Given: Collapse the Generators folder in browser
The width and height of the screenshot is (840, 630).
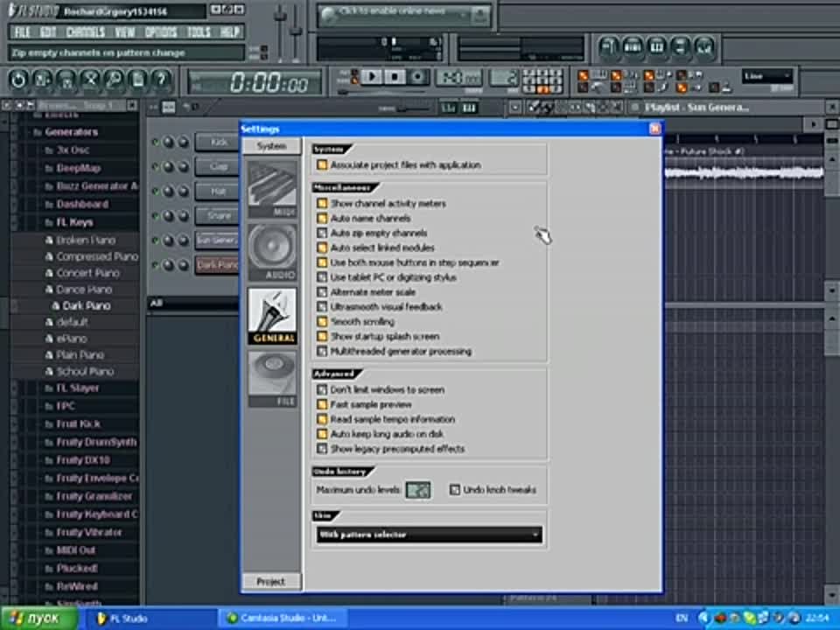Looking at the screenshot, I should point(71,132).
